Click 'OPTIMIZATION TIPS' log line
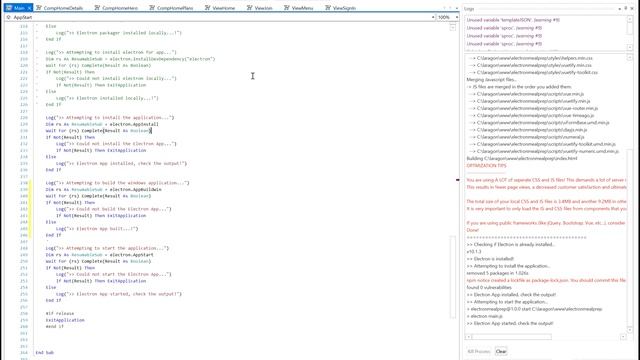Image resolution: width=640 pixels, height=360 pixels. click(487, 166)
